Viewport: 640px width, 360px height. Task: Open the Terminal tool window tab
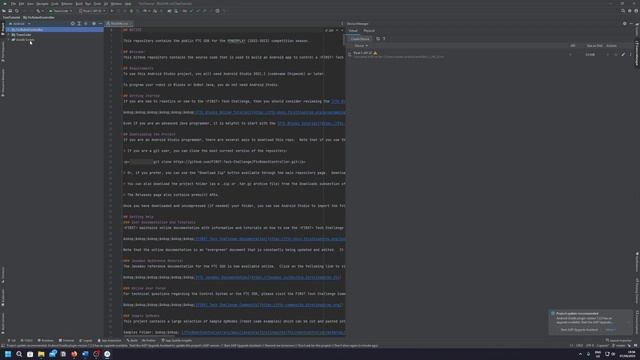(x=67, y=340)
